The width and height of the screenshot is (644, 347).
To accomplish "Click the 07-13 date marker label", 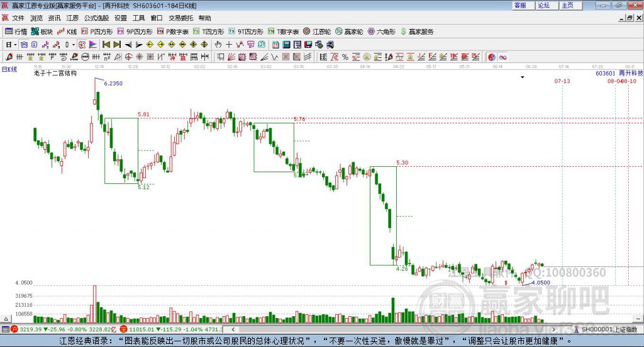I will pos(562,81).
